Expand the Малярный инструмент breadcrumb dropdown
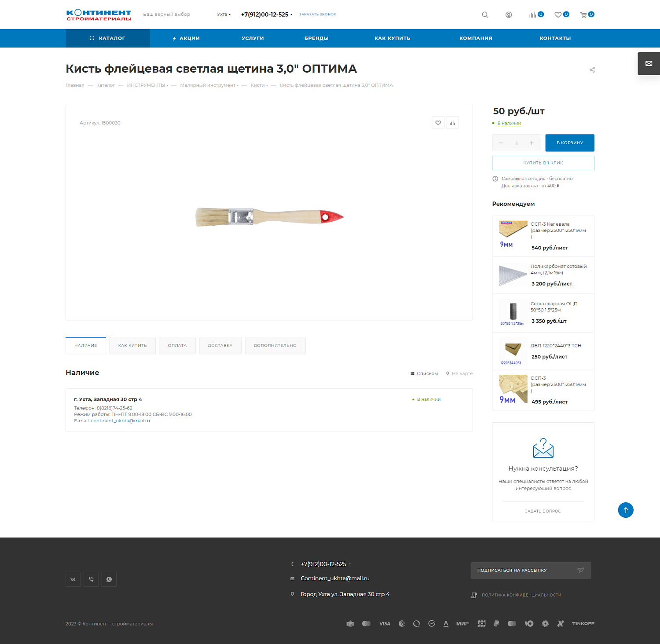This screenshot has width=660, height=644. click(x=209, y=85)
